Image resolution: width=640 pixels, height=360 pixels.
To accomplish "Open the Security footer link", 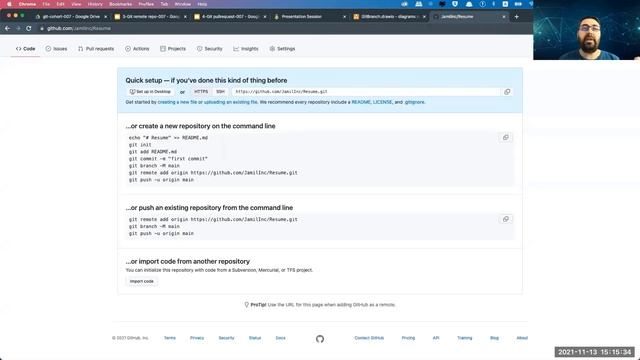I will (x=226, y=338).
